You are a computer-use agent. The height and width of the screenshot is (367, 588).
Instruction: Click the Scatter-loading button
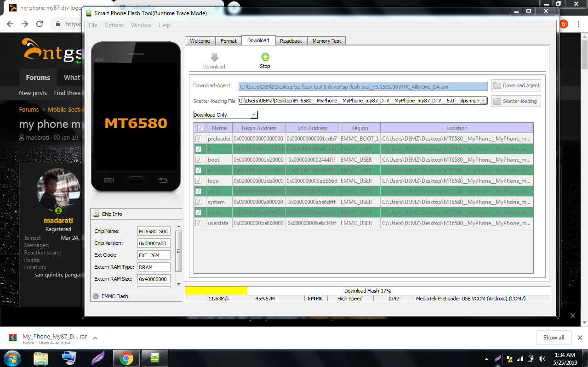click(x=516, y=101)
